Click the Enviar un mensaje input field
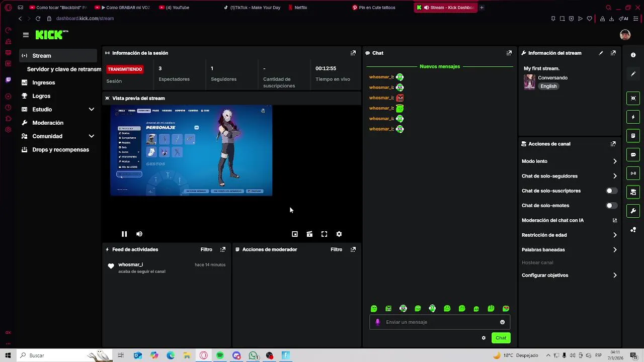The width and height of the screenshot is (644, 362). [x=440, y=322]
